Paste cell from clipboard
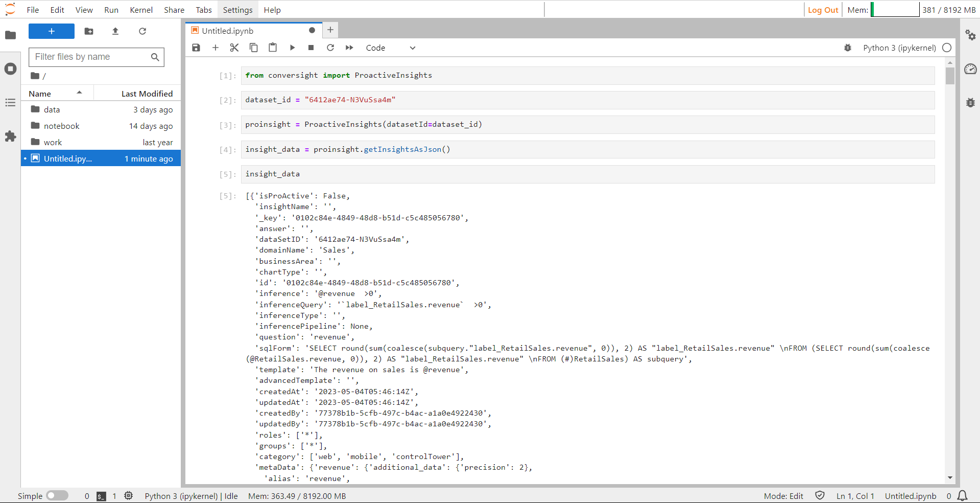980x503 pixels. point(273,48)
